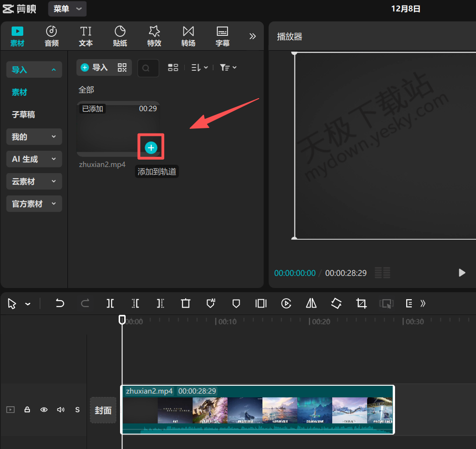Lock the main video track
This screenshot has height=449, width=476.
[27, 410]
